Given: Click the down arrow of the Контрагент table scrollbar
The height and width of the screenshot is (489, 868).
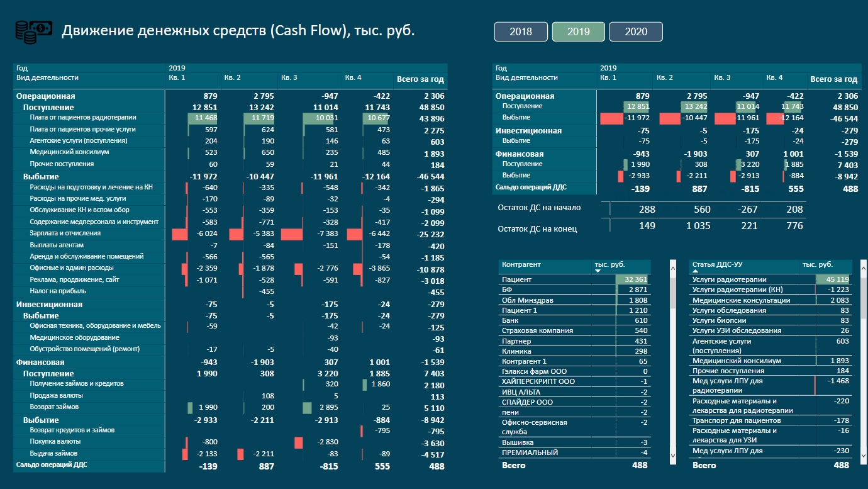Looking at the screenshot, I should pos(672,454).
